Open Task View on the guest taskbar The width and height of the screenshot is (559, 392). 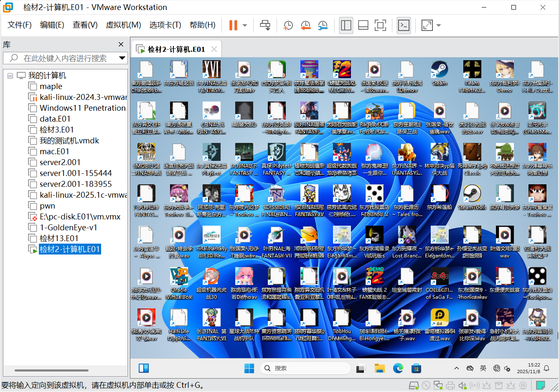coord(361,368)
